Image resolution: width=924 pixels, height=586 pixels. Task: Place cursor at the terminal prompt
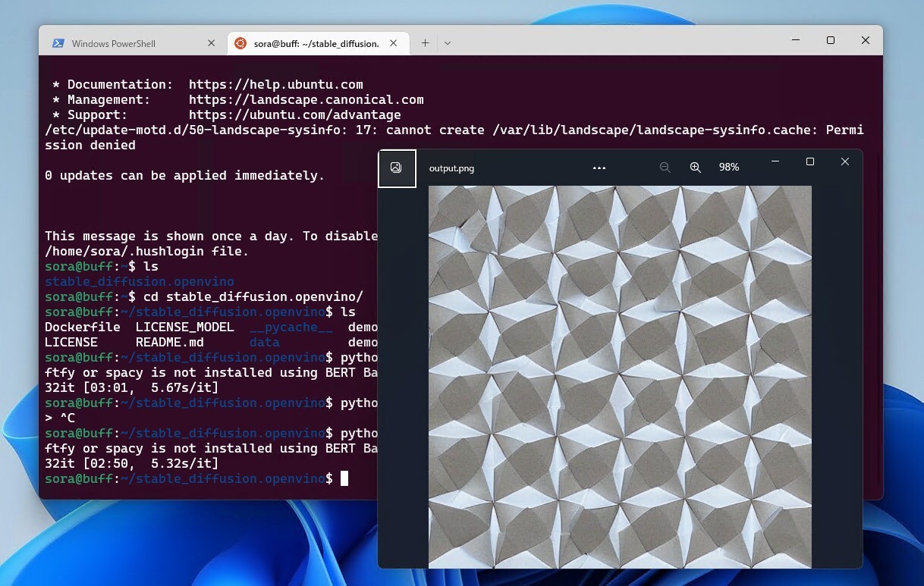345,478
